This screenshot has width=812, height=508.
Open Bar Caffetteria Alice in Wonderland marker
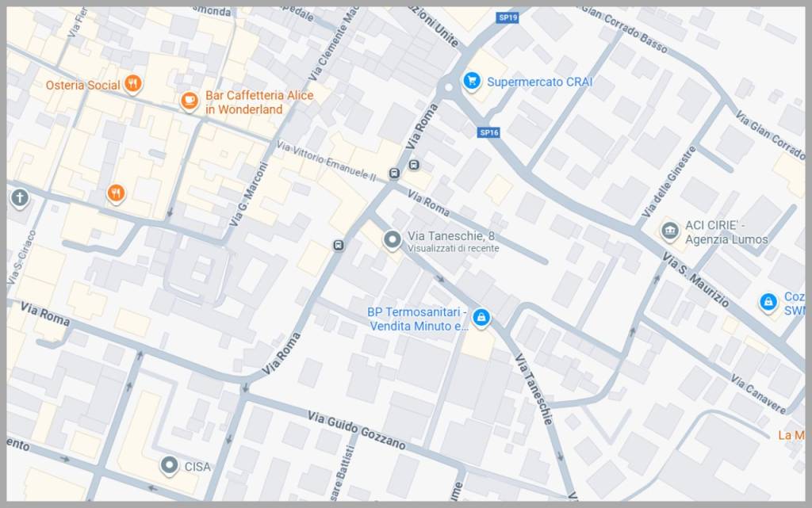[x=189, y=101]
